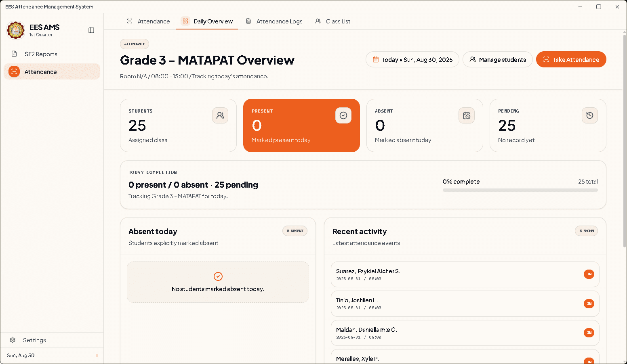Screen dimensions: 627x364
Task: Select the Suarez, Ezykiel Alcher S. activity entry
Action: [465, 274]
